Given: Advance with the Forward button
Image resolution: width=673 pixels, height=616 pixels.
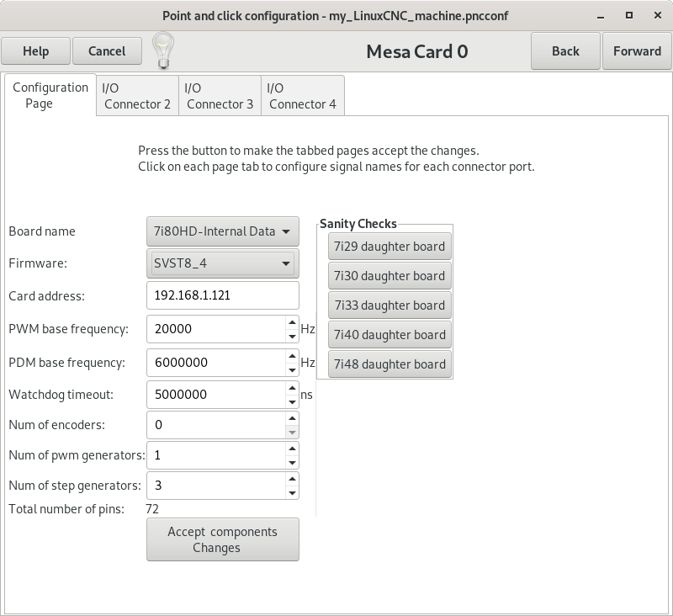Looking at the screenshot, I should [637, 51].
